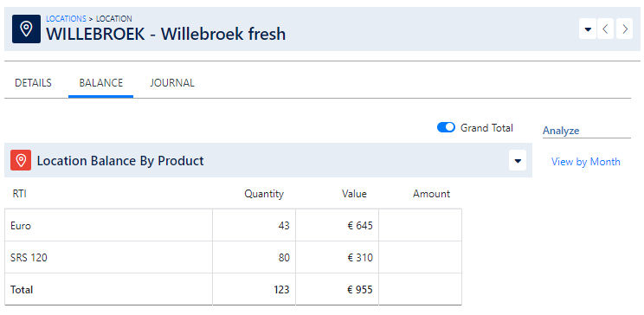Click the View by Month link

[586, 162]
